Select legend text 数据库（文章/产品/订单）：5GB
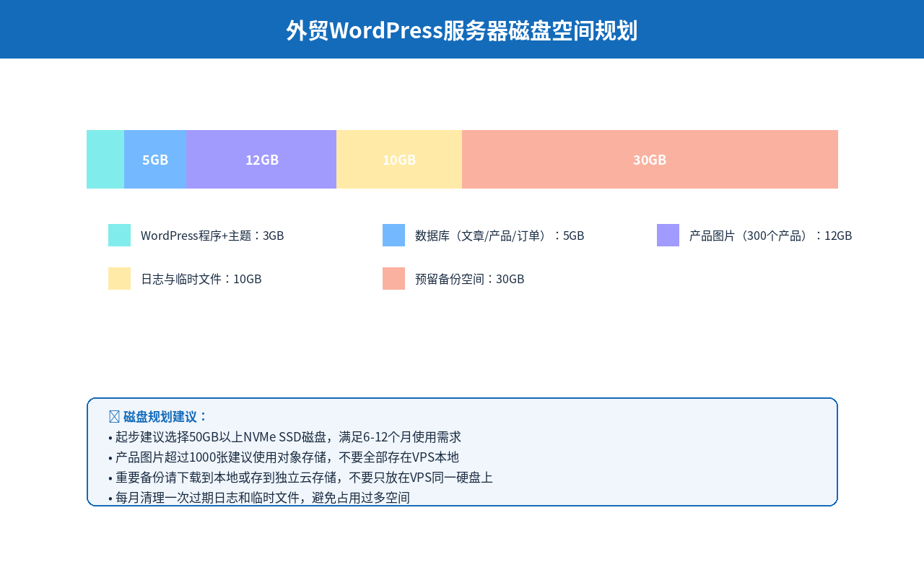This screenshot has height=578, width=924. 500,236
